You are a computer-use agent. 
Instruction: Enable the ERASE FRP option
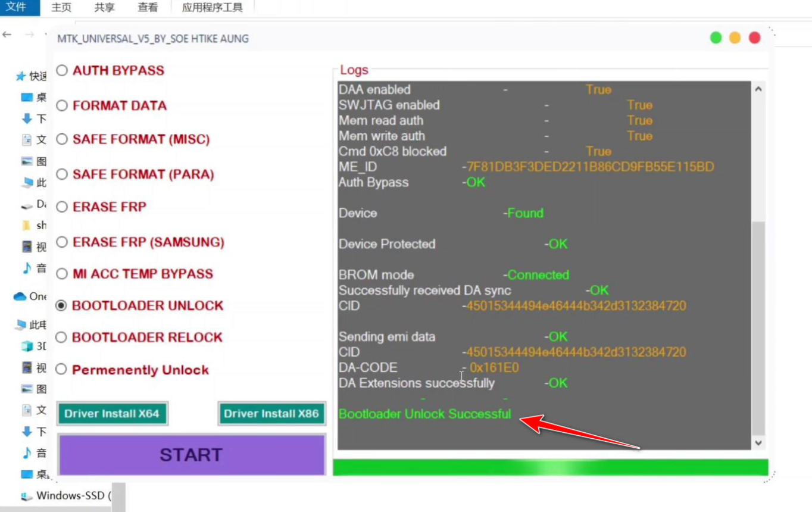(61, 207)
